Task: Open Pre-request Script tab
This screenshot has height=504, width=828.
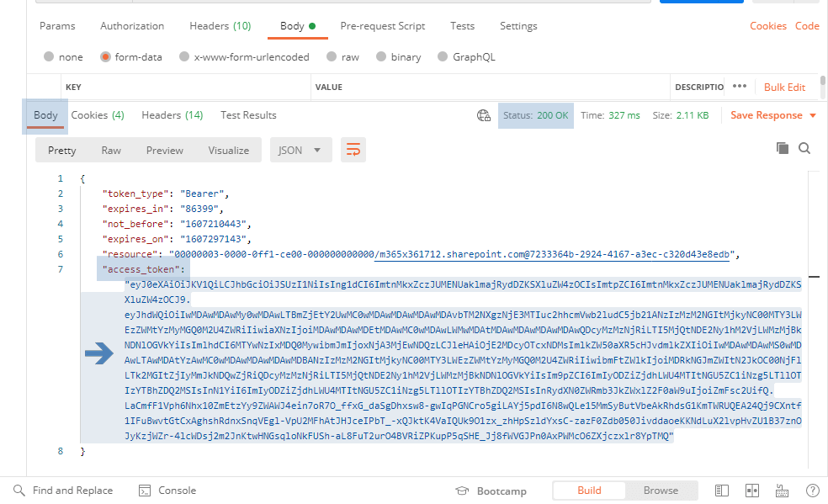Action: pos(382,26)
